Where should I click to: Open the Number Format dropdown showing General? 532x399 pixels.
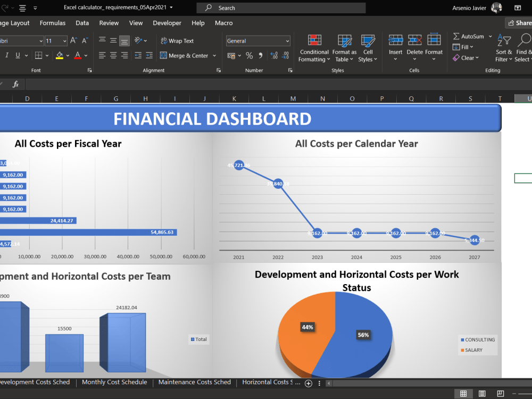pyautogui.click(x=257, y=40)
